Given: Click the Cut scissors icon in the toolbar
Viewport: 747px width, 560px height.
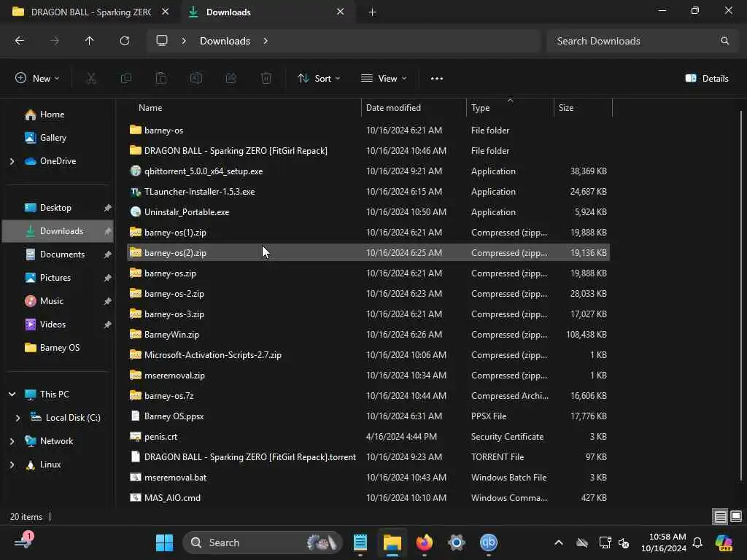Looking at the screenshot, I should pyautogui.click(x=91, y=79).
